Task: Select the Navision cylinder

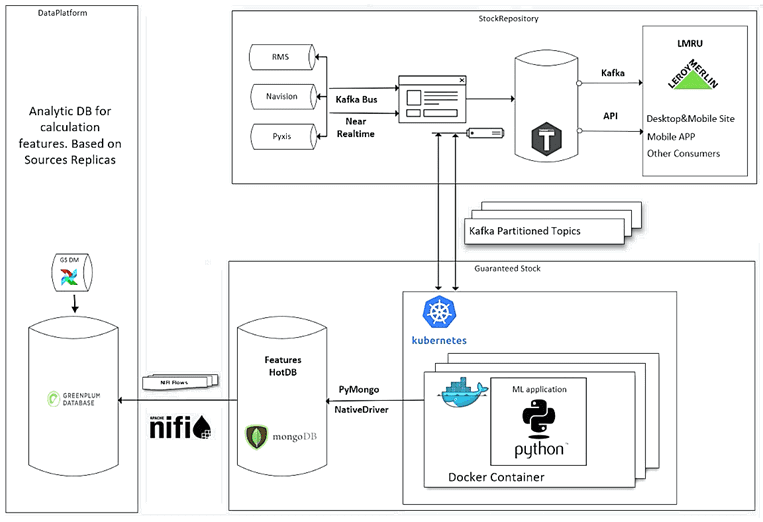Action: click(283, 96)
